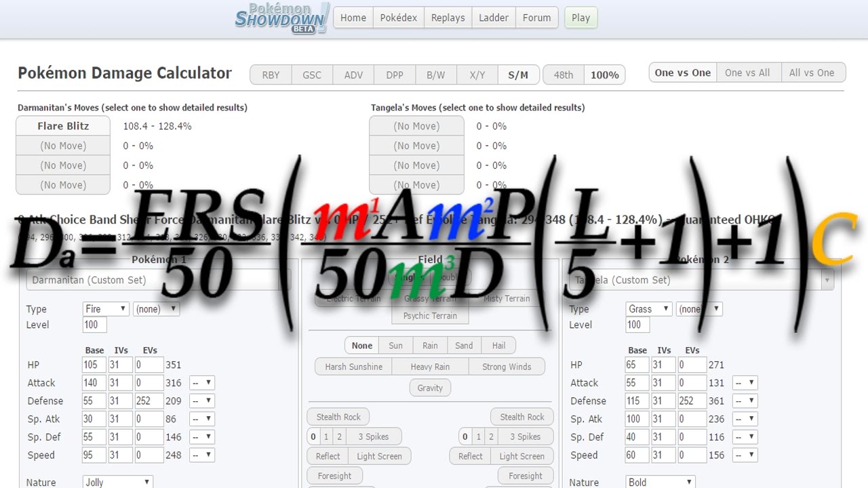
Task: Toggle Light Screen on Tangela's side
Action: click(x=522, y=456)
